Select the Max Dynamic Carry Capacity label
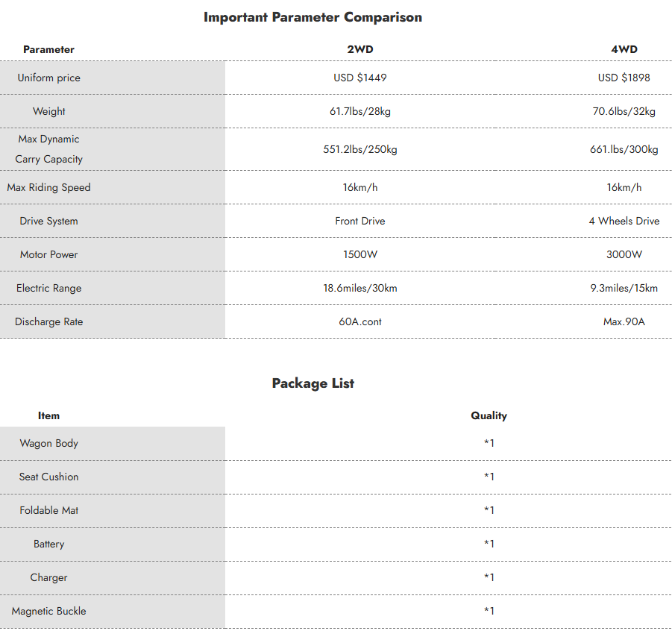 [x=49, y=149]
